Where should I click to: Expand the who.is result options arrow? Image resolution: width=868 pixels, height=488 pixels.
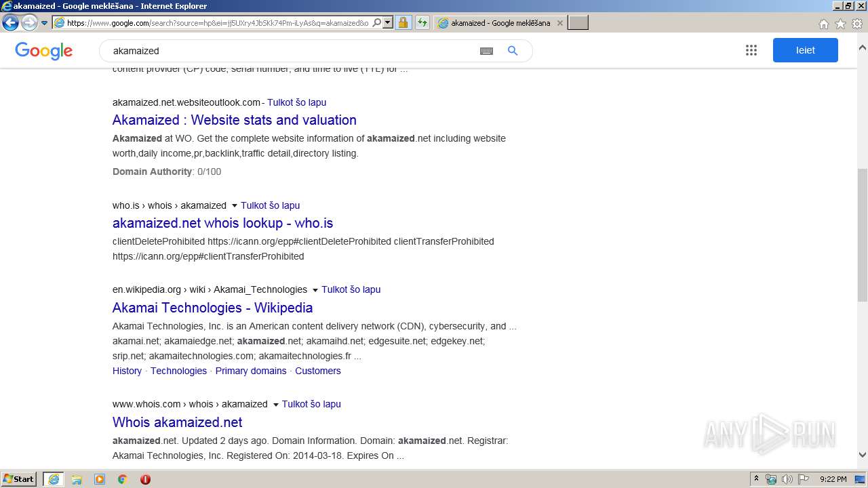[x=235, y=205]
